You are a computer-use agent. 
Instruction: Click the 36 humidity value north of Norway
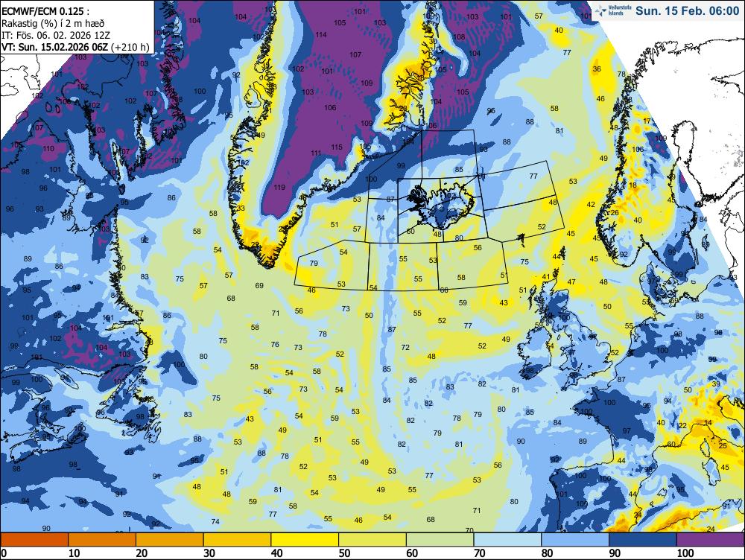coord(597,69)
